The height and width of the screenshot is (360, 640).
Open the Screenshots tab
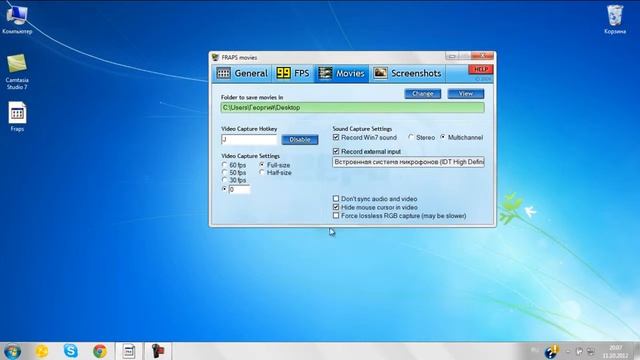[407, 73]
